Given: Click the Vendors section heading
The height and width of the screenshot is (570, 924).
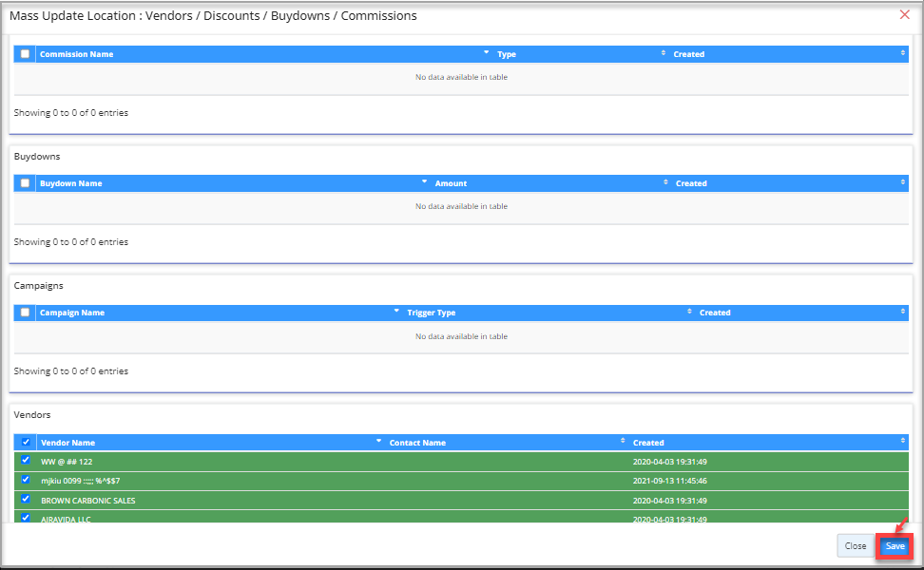Looking at the screenshot, I should [32, 415].
